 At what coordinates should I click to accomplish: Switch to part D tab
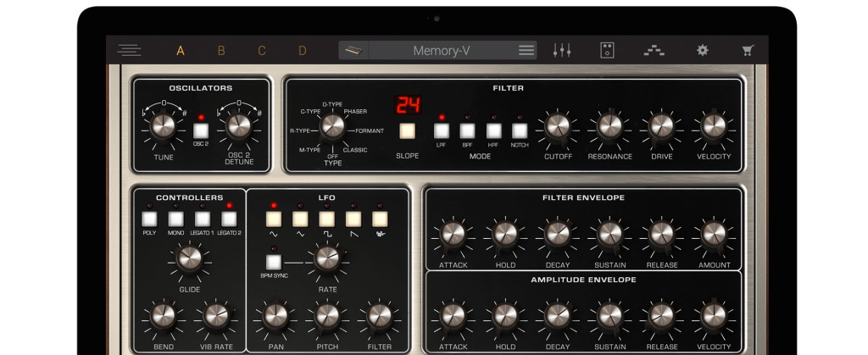tap(302, 50)
